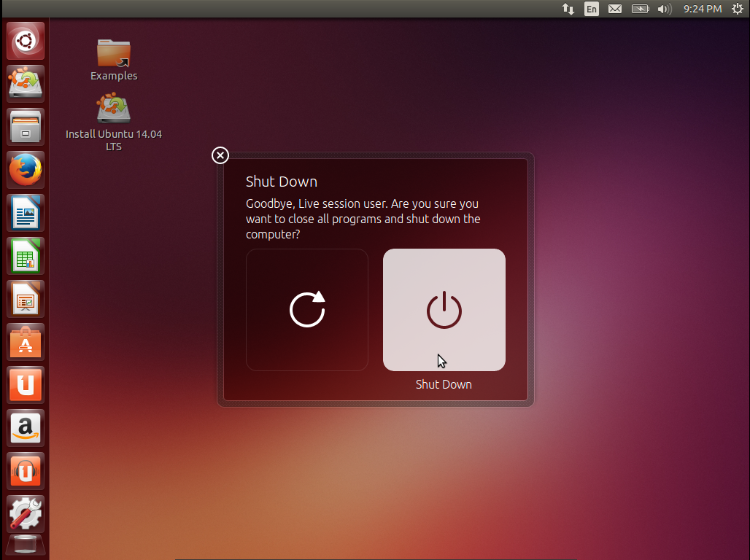Image resolution: width=750 pixels, height=560 pixels.
Task: Launch LibreOffice Impress
Action: (25, 299)
